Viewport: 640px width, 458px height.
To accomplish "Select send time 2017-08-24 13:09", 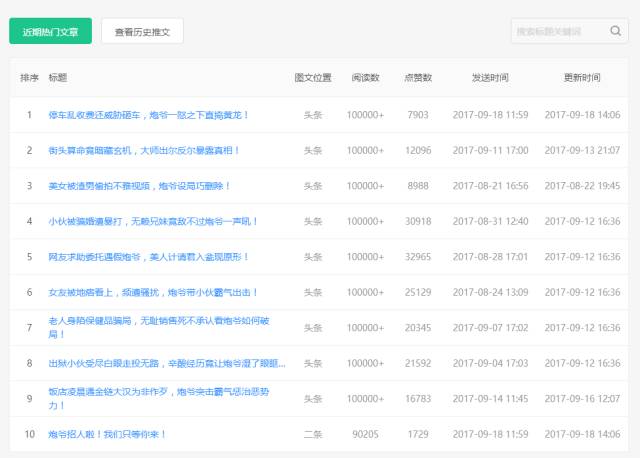I will pyautogui.click(x=490, y=293).
